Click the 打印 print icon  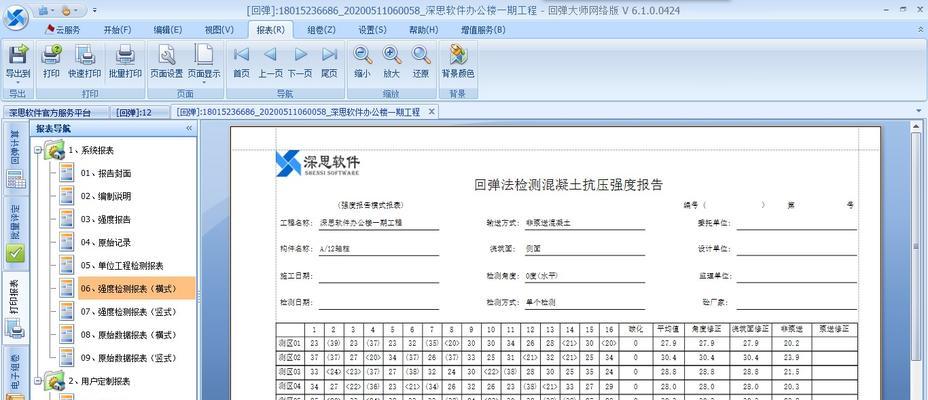pos(51,54)
